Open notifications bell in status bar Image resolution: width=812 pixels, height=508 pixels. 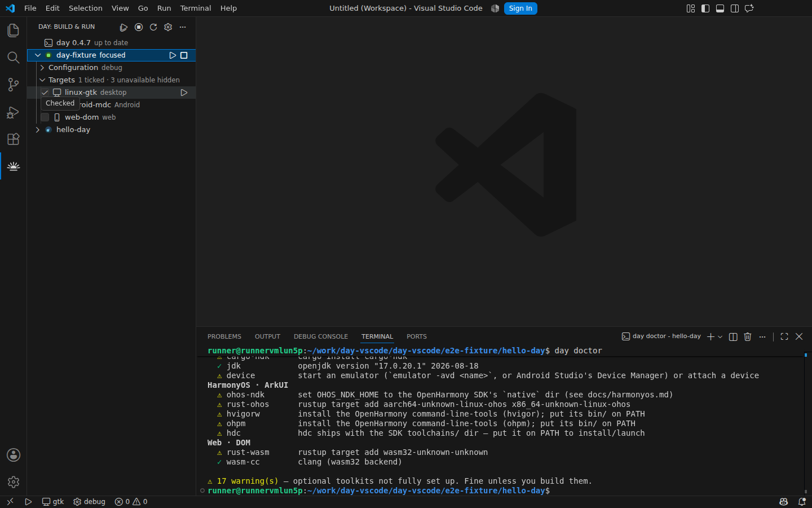[x=802, y=502]
